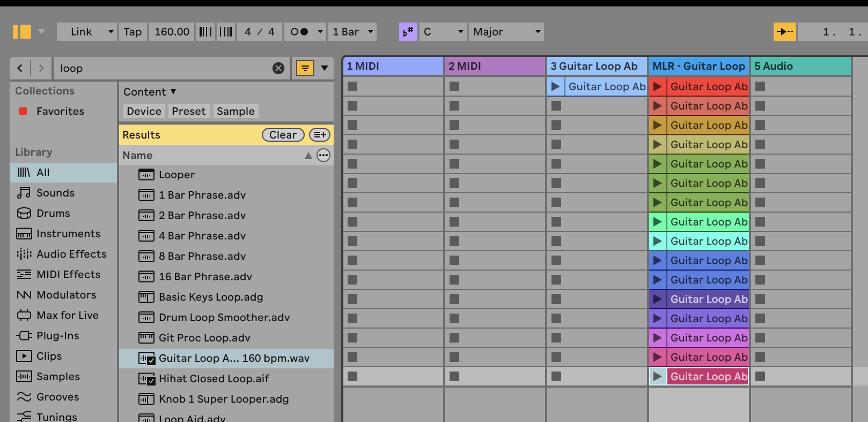Toggle the yellow browser filter view button
This screenshot has width=868, height=422.
tap(305, 68)
